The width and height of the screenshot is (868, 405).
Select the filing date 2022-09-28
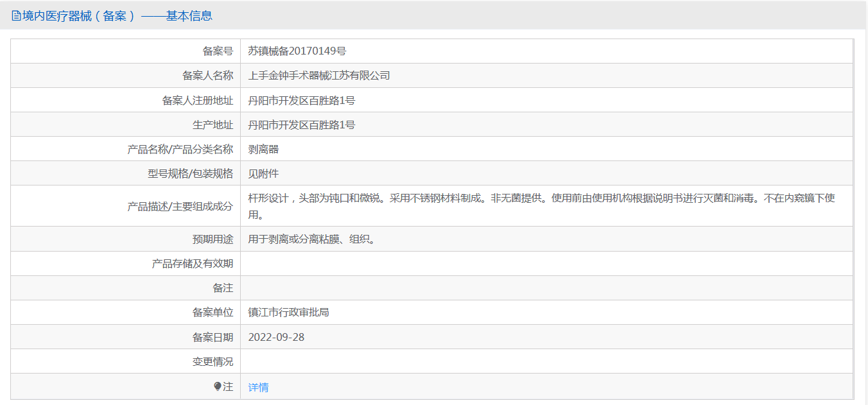coord(277,337)
